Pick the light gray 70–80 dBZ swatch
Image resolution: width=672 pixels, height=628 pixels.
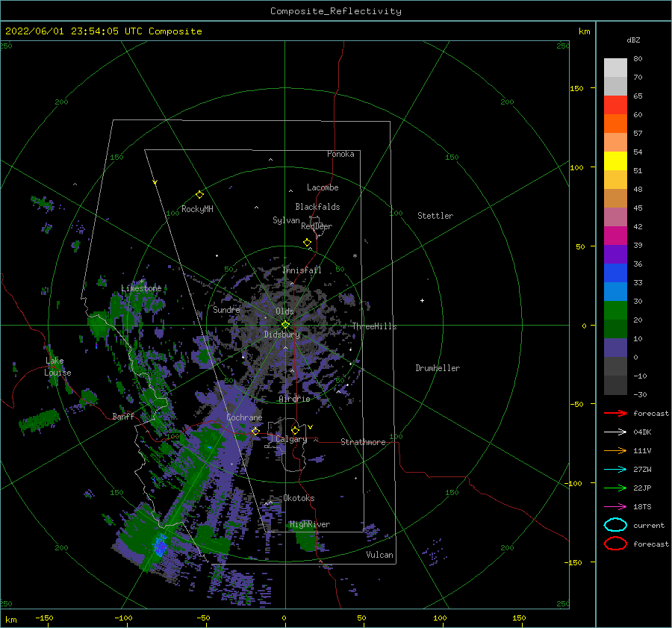coord(615,68)
